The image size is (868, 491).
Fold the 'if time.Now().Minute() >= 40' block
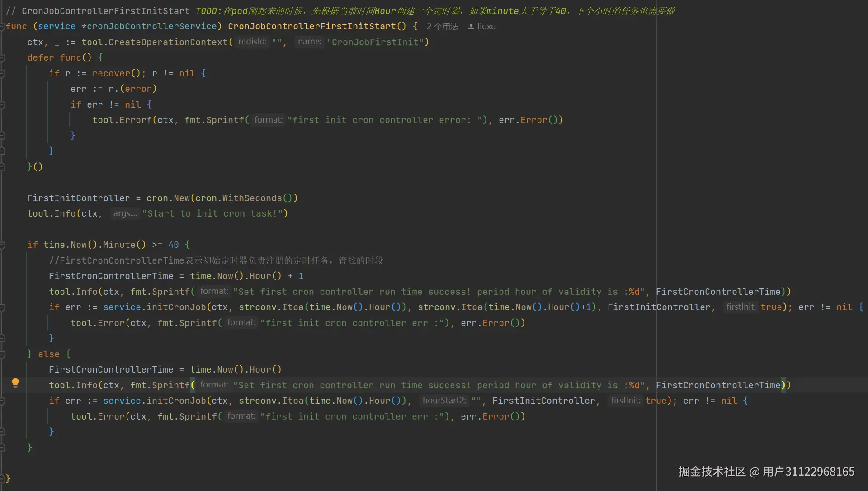(2, 245)
